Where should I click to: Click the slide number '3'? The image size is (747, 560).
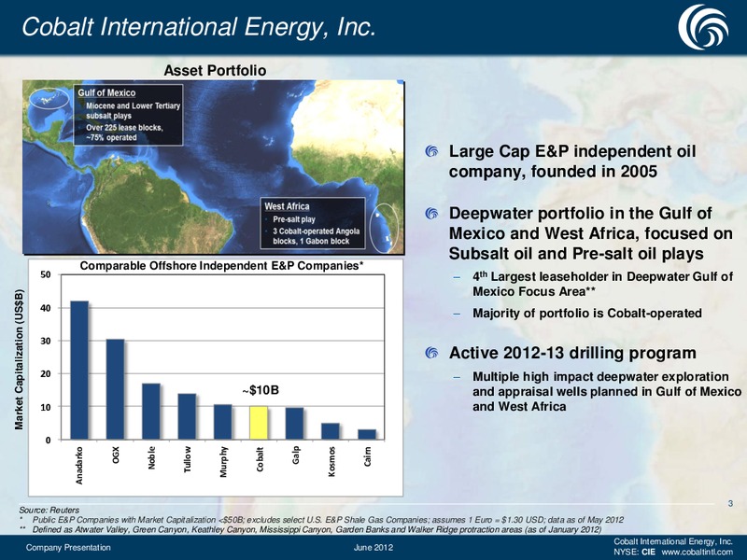(x=730, y=503)
